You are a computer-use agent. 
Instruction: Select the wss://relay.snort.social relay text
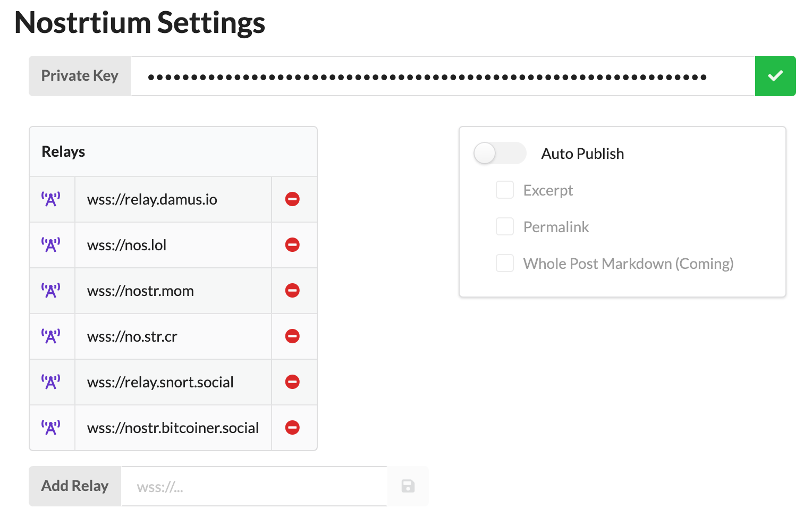point(160,383)
